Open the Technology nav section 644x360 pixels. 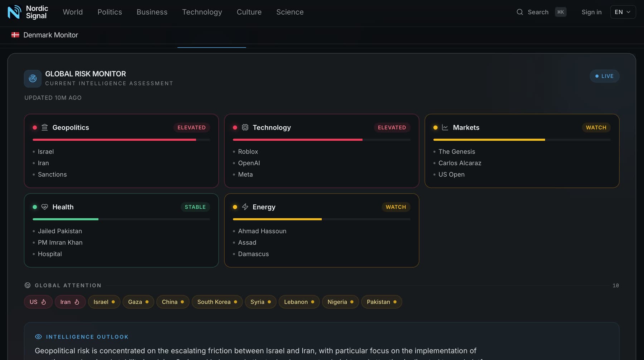[x=202, y=12]
